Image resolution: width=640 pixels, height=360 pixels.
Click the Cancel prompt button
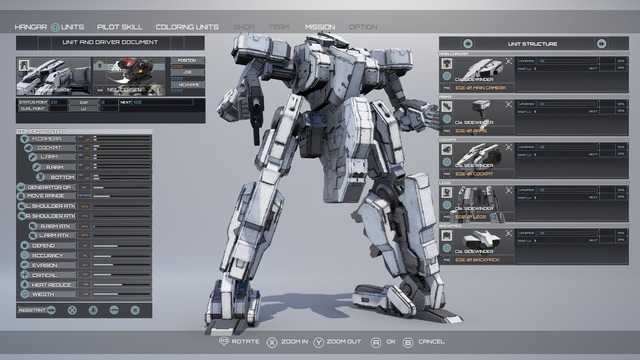click(x=424, y=342)
